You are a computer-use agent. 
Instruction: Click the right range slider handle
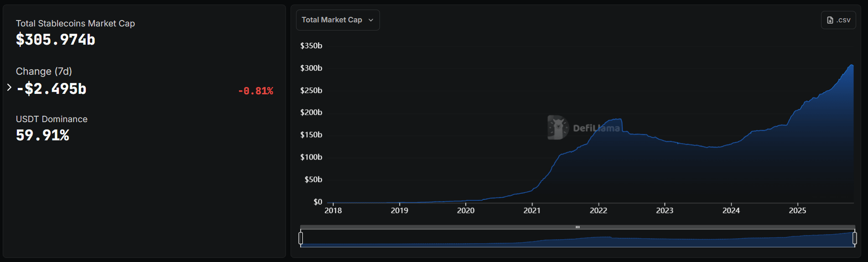click(854, 238)
